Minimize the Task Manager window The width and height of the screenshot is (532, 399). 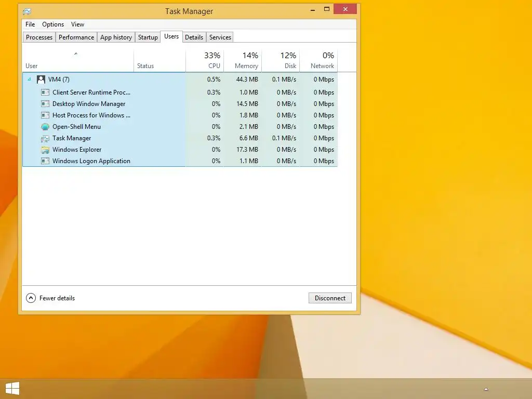click(x=313, y=9)
